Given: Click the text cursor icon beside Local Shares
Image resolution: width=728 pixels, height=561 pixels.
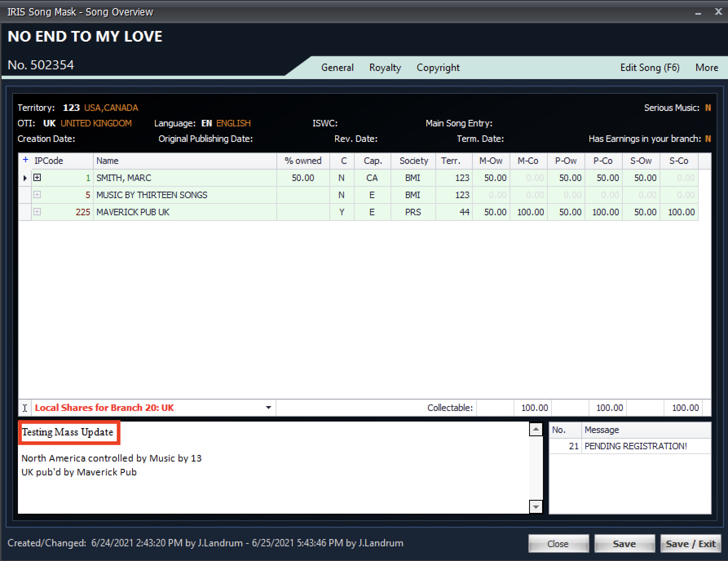Looking at the screenshot, I should (x=25, y=408).
